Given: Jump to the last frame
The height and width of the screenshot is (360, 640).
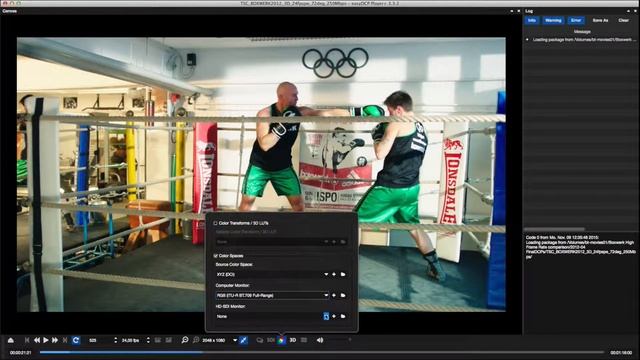Looking at the screenshot, I should point(65,340).
